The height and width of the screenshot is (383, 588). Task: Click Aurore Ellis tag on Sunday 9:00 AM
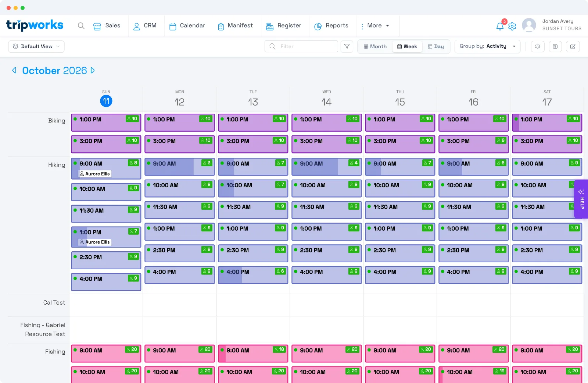point(95,174)
